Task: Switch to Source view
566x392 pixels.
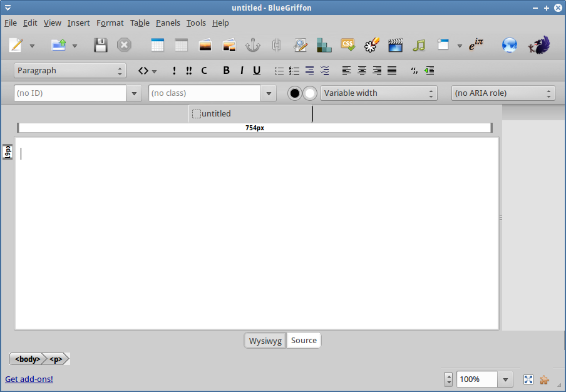Action: coord(304,341)
